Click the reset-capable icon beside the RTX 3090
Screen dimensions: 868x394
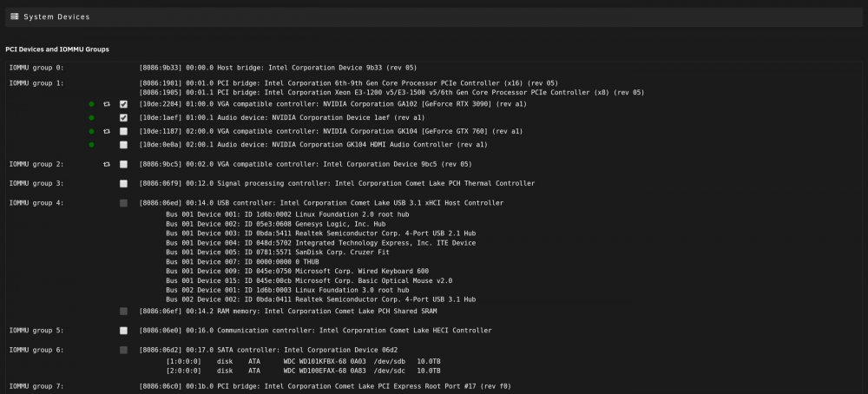coord(107,104)
